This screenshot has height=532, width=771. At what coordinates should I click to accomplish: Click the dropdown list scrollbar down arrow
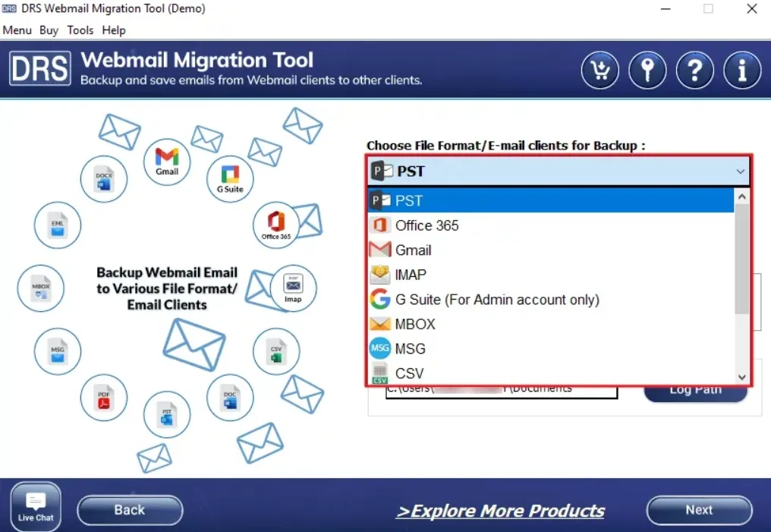[742, 377]
